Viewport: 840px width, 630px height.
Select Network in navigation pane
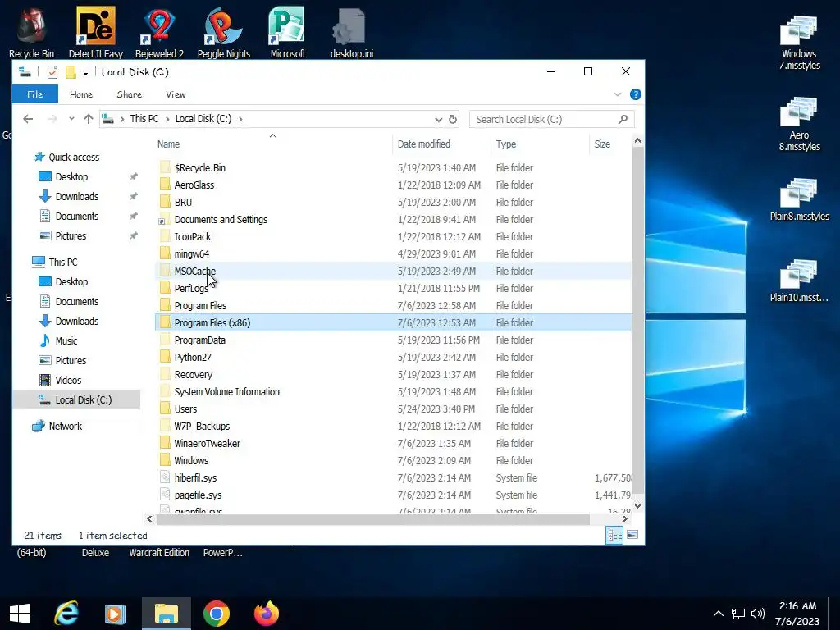(66, 426)
